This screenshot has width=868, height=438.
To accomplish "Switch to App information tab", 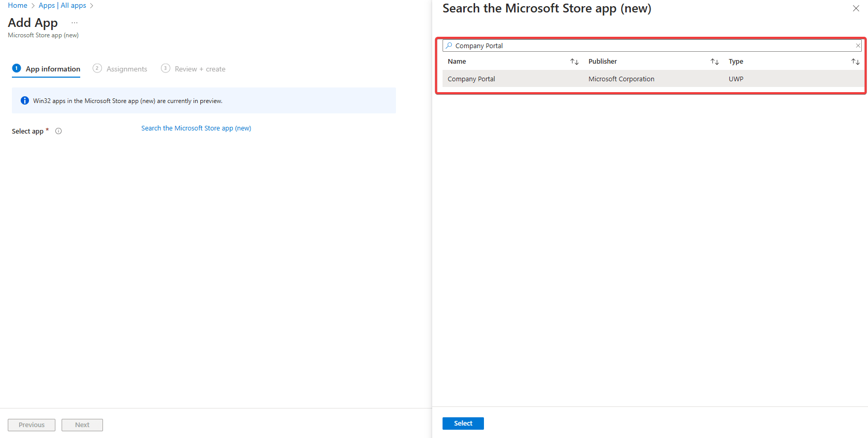I will [46, 69].
